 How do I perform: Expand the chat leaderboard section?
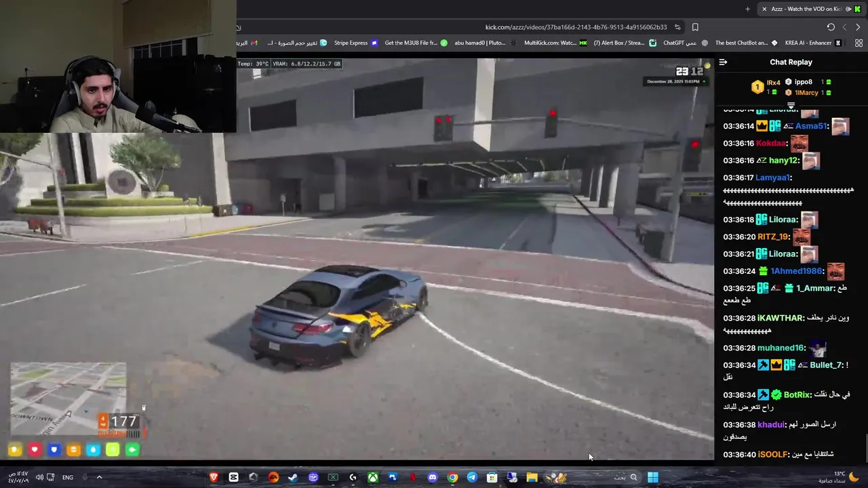(x=791, y=105)
